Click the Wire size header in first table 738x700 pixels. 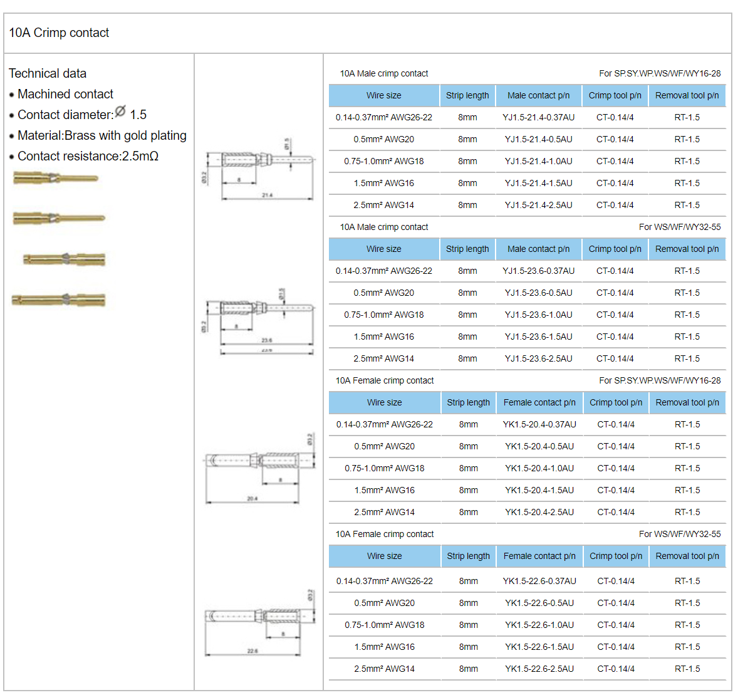(384, 95)
